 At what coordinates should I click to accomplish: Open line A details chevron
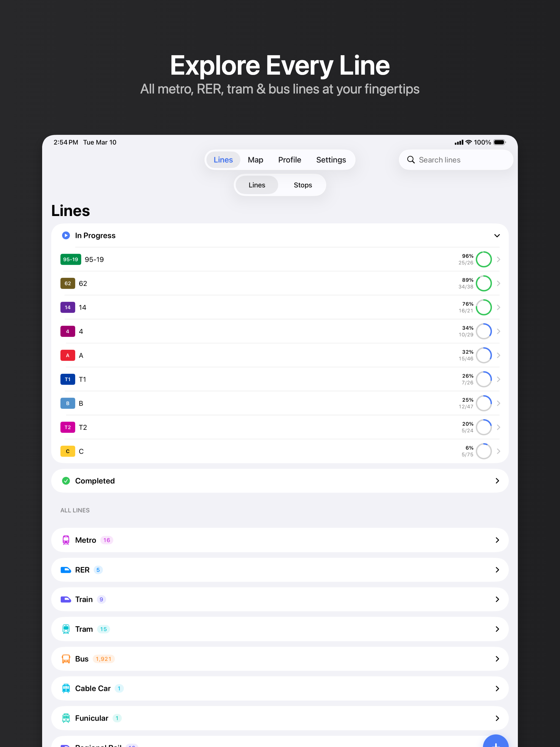coord(498,355)
